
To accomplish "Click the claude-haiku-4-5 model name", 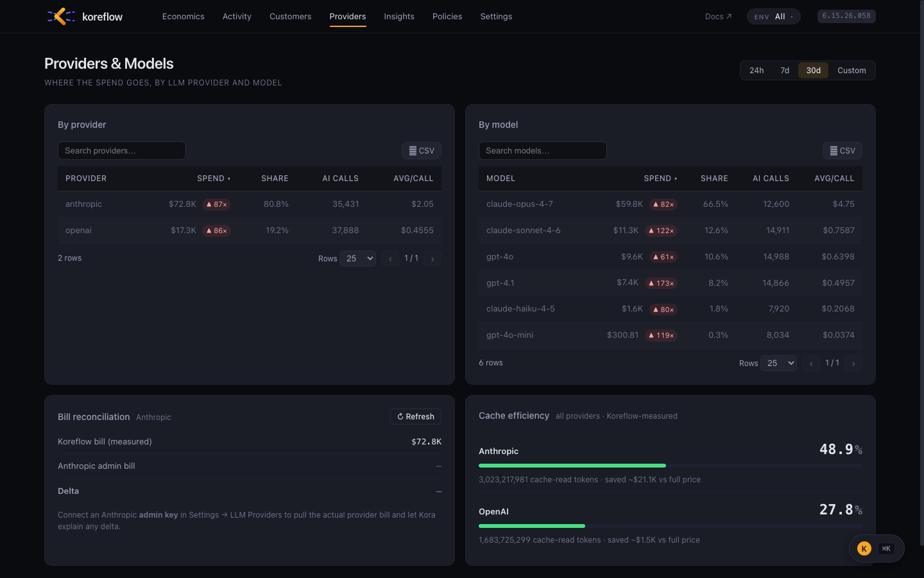I will pyautogui.click(x=521, y=309).
